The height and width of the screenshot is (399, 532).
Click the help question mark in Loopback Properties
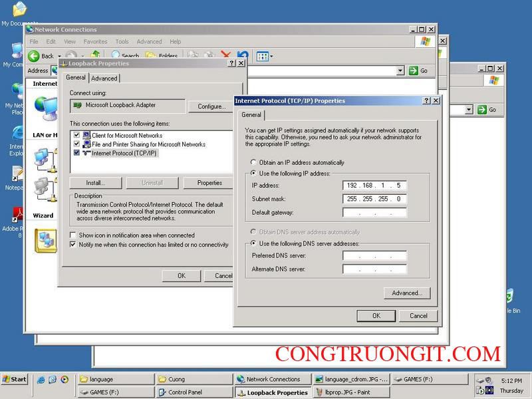(231, 63)
